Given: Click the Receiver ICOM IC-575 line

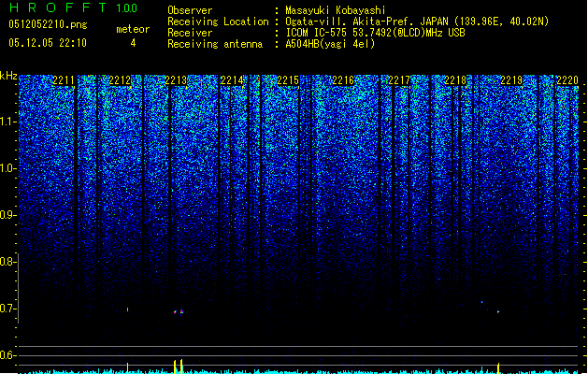Looking at the screenshot, I should click(x=375, y=33).
